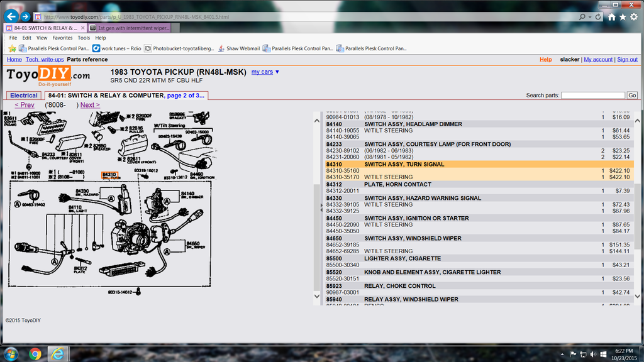Screen dimensions: 644x362
Task: Close the 84-01 SWITCH & RELAY tab
Action: pos(82,28)
